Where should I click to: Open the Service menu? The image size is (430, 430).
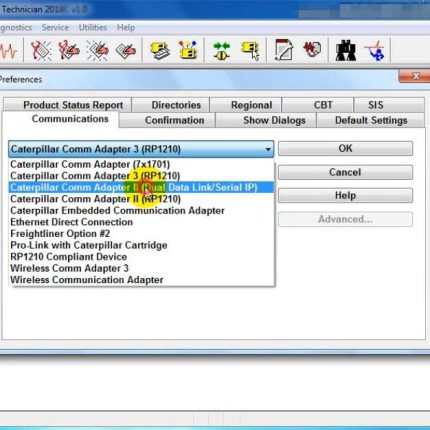tap(55, 28)
